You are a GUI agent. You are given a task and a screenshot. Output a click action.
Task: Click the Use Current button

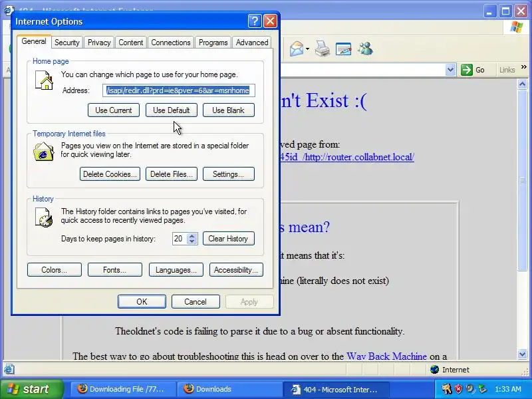(x=113, y=110)
